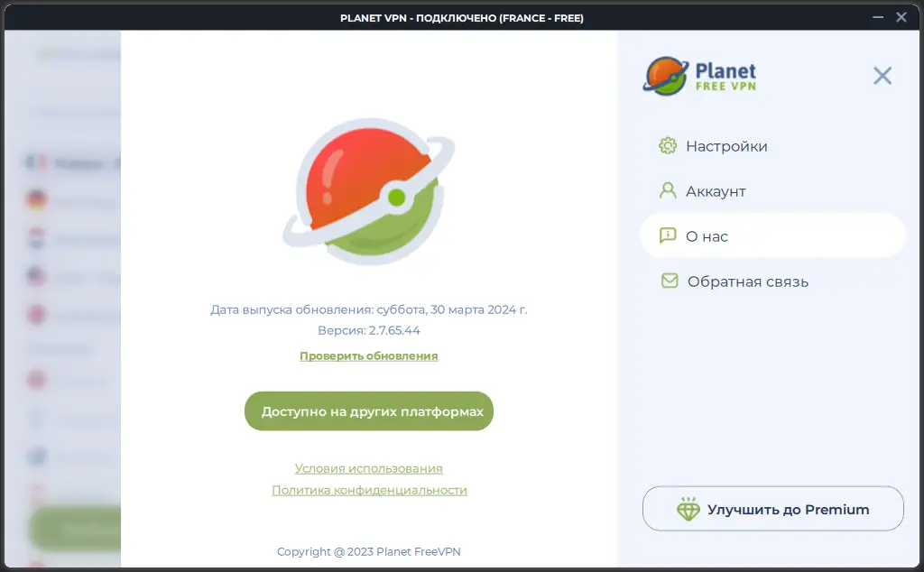
Task: Click the window title PLANET VPN - ПОДКЛЮЧЕНО
Action: 462,18
